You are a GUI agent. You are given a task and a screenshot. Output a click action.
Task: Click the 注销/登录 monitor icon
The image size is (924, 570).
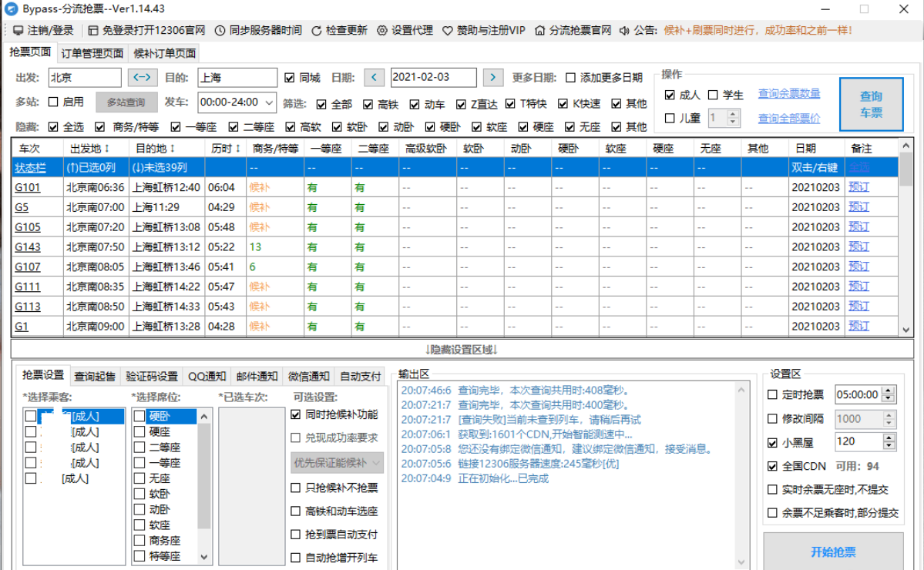click(17, 32)
